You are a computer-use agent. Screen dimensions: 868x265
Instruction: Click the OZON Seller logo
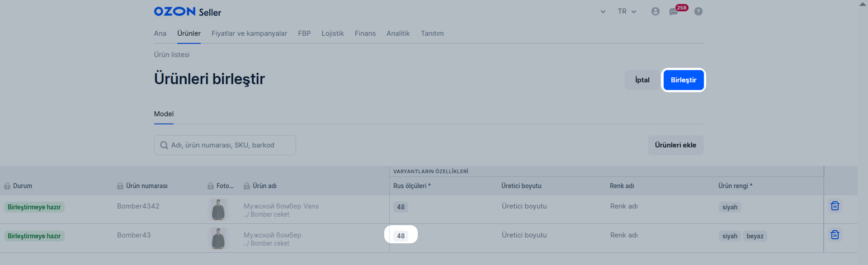click(x=188, y=12)
